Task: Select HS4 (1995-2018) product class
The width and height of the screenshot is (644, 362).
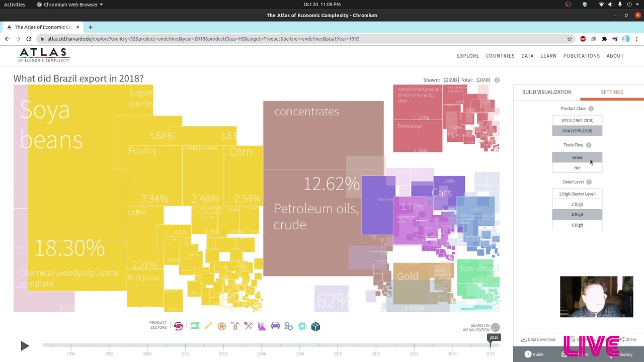Action: point(577,131)
